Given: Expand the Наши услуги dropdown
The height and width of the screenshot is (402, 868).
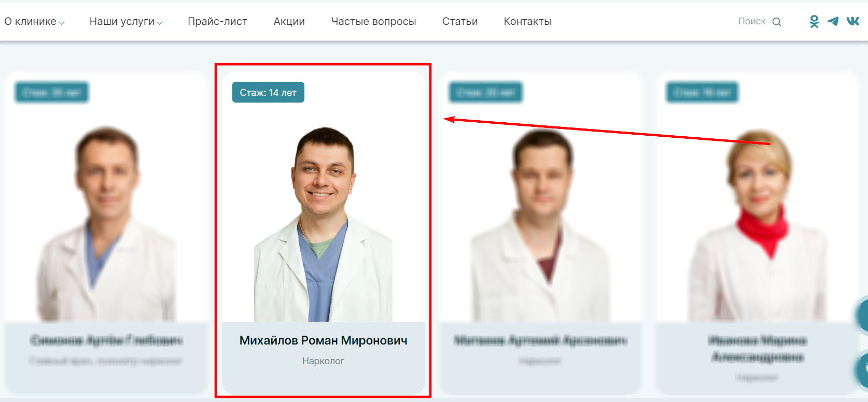Looking at the screenshot, I should point(126,21).
